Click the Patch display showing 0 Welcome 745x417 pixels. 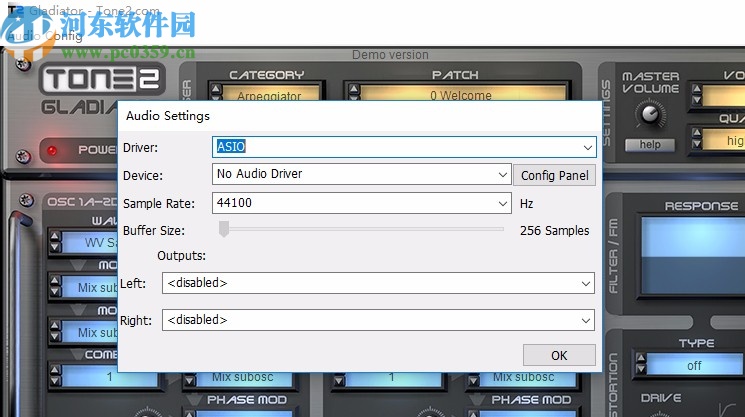point(464,94)
